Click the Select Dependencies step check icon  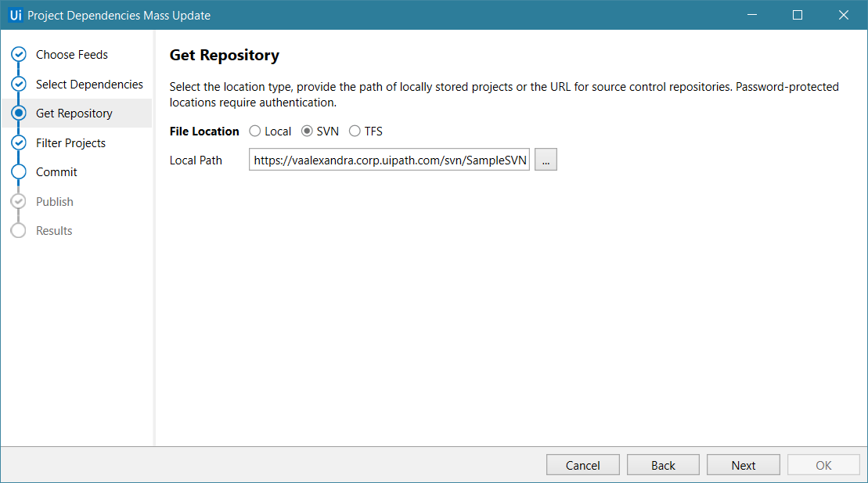[19, 84]
